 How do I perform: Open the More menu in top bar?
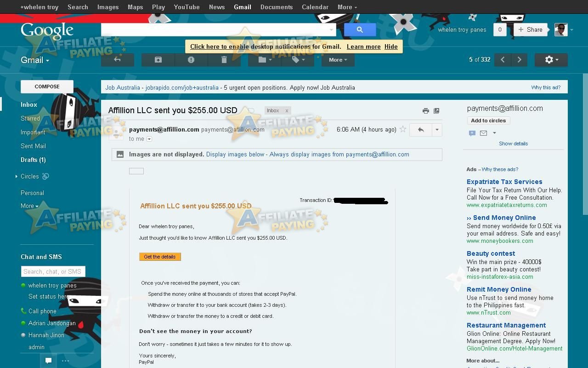pos(347,7)
